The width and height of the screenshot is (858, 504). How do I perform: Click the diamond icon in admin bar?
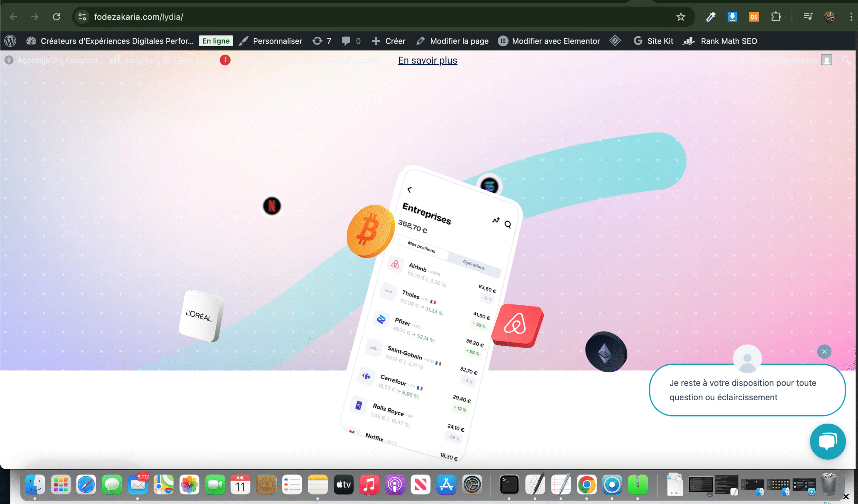tap(615, 41)
